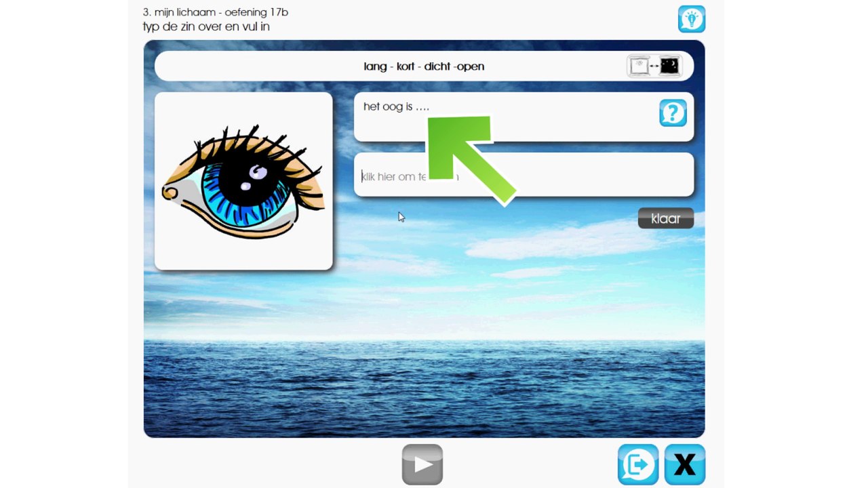Close the exercise with the X icon
Image resolution: width=868 pixels, height=488 pixels.
pos(685,464)
